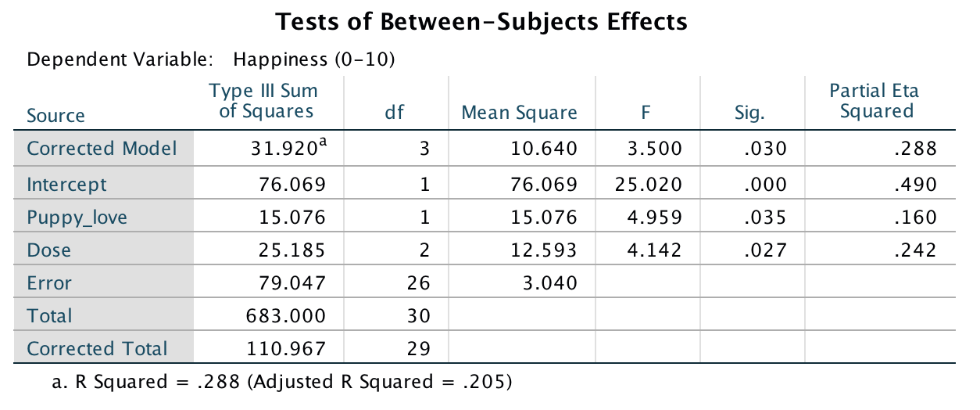Select the 'Mean Square' column header

(x=520, y=113)
